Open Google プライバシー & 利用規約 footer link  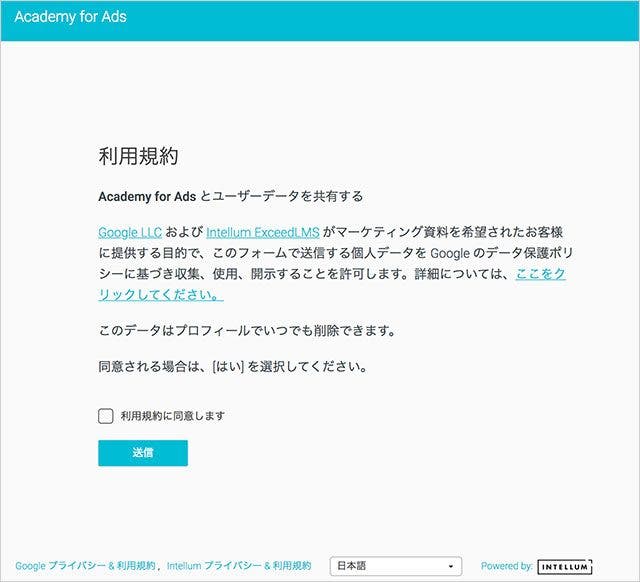click(85, 566)
